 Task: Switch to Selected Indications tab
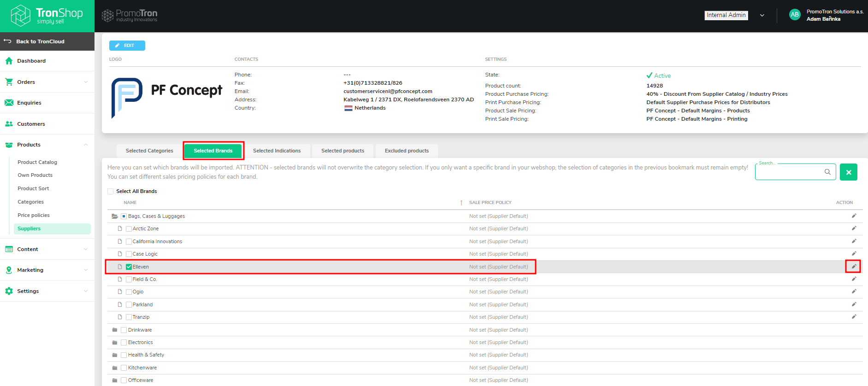(277, 151)
